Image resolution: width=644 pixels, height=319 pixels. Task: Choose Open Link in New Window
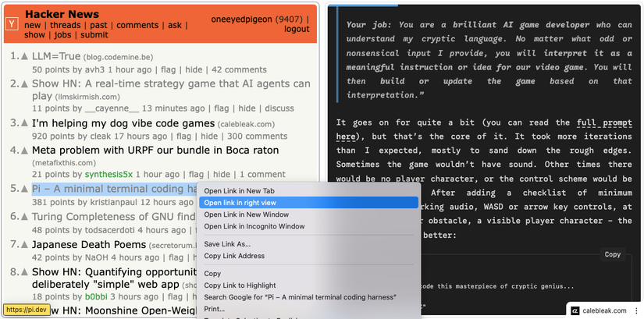click(308, 214)
